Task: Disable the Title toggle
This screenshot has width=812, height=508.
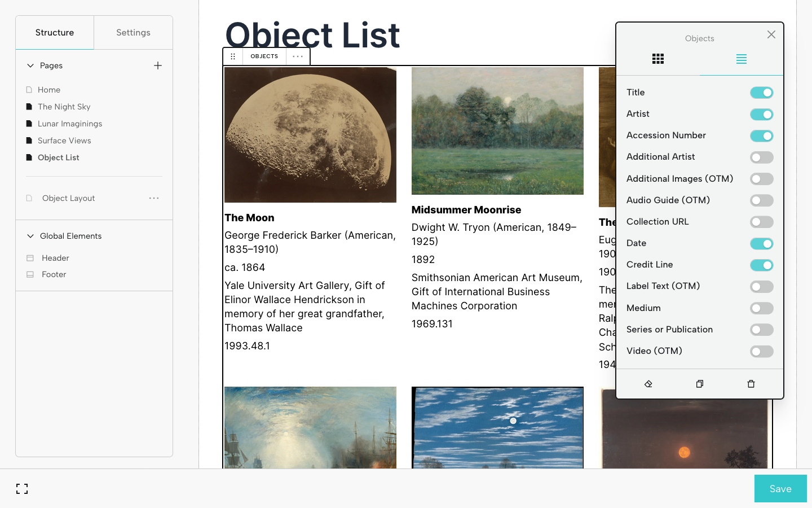Action: point(762,92)
